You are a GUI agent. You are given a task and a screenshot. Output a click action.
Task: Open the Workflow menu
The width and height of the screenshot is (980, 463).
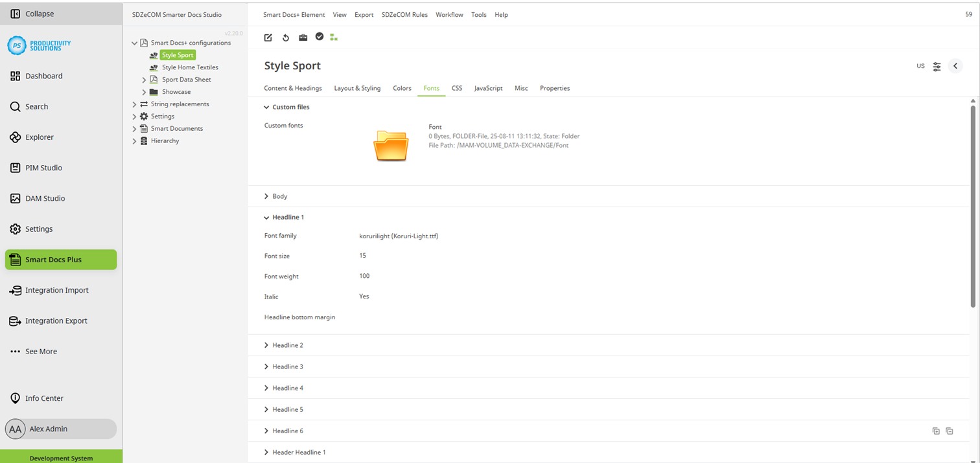pos(449,14)
